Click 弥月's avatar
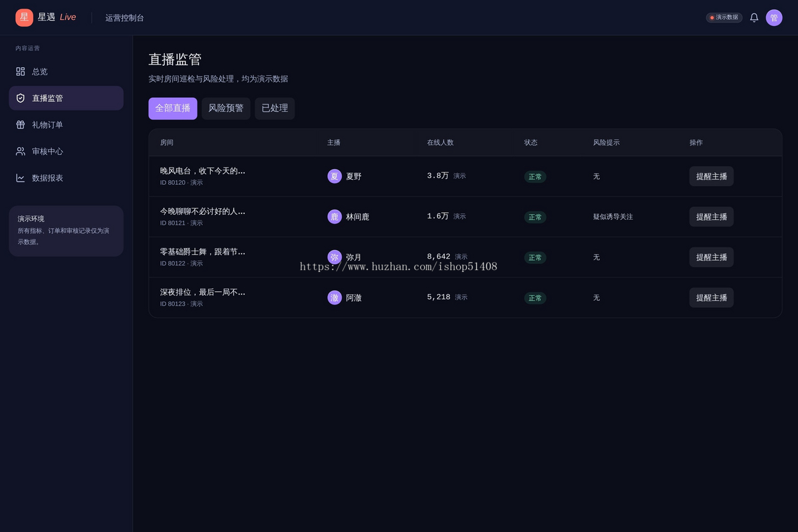798x532 pixels. [x=334, y=257]
